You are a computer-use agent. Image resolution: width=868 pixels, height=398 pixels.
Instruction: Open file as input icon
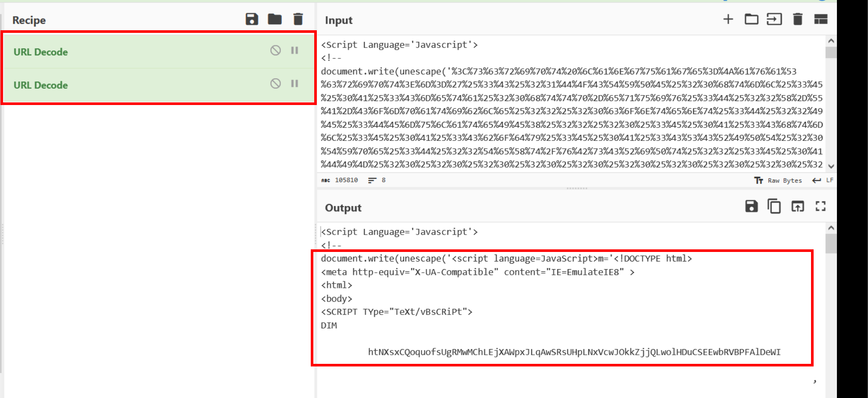(x=774, y=19)
